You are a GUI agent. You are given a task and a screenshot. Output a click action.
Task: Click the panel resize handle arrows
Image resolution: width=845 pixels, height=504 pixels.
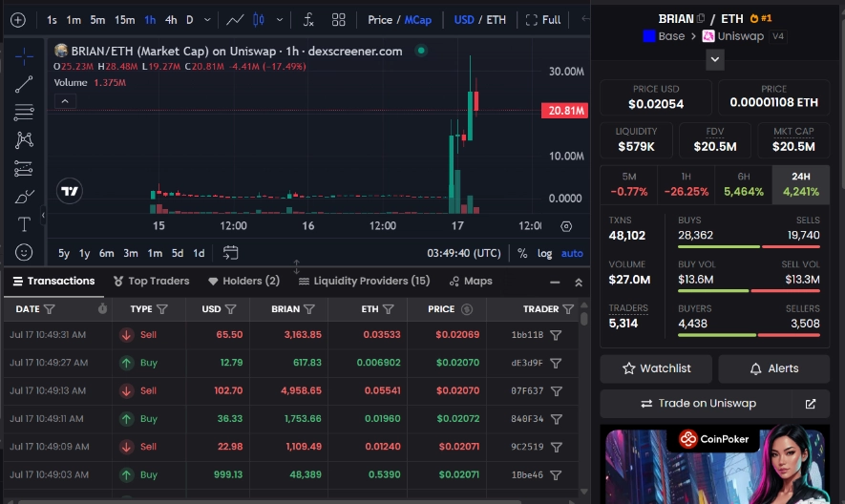point(296,266)
